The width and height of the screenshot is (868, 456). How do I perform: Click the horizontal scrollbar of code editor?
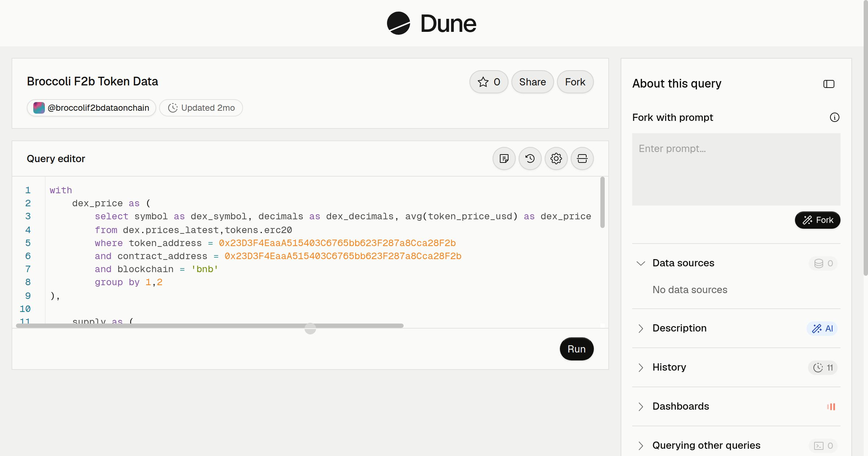[210, 326]
